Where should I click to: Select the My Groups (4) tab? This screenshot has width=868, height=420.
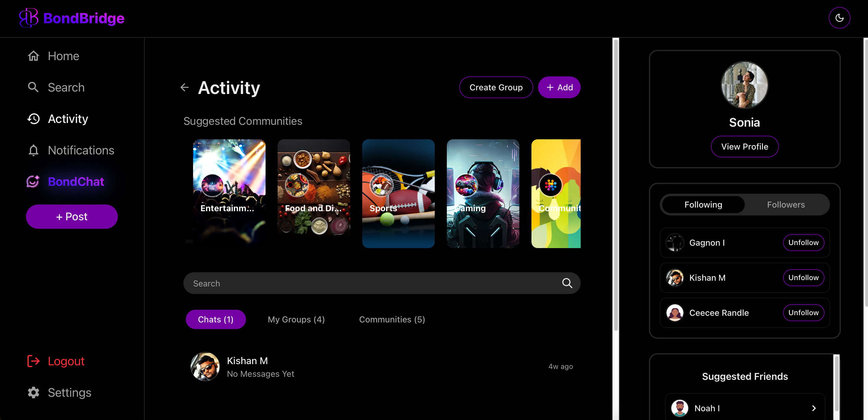[296, 319]
